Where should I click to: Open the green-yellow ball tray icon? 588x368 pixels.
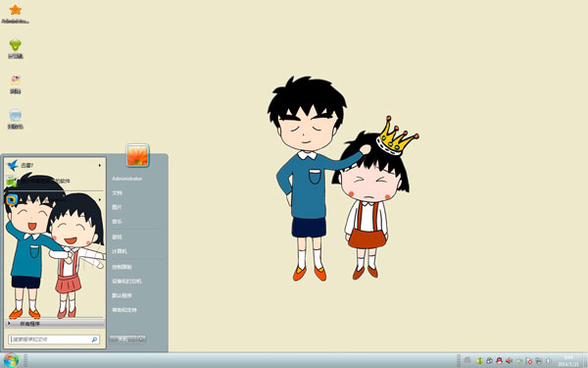tap(479, 361)
